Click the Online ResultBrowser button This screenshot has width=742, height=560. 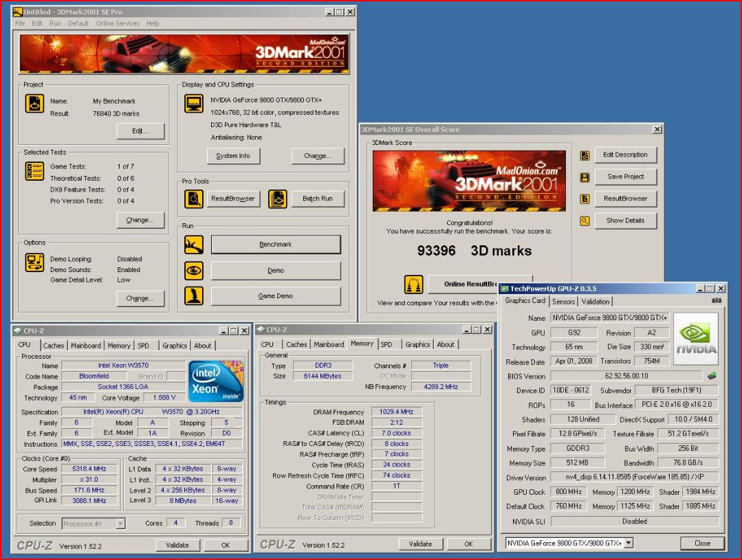[x=463, y=284]
